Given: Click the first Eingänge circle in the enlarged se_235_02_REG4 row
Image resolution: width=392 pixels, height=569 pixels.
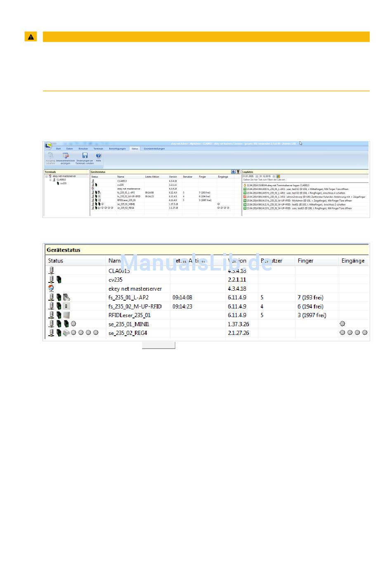Looking at the screenshot, I should click(x=342, y=332).
